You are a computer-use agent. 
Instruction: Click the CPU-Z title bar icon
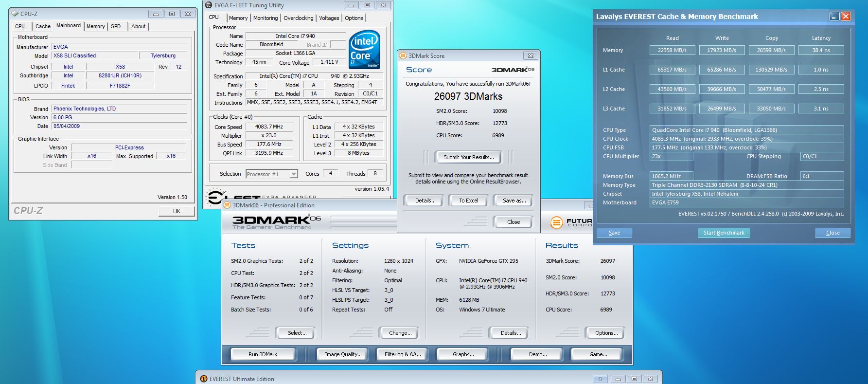coord(15,14)
